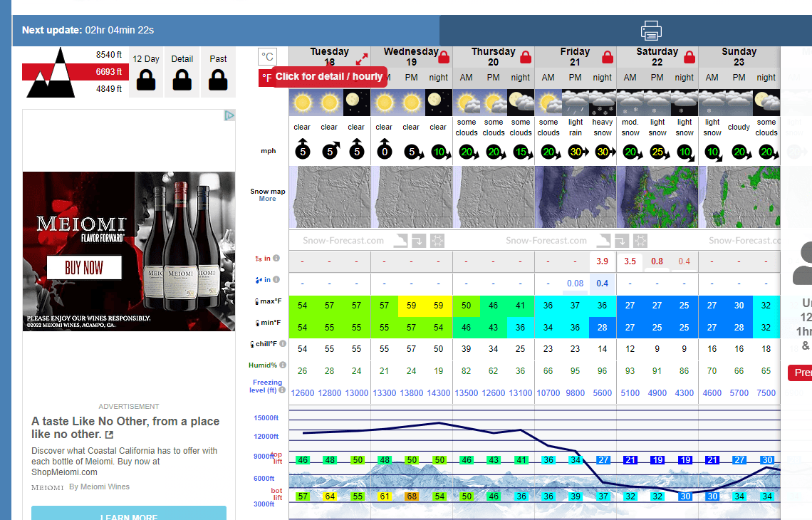Expand Tuesday 18 with red arrows icon
The width and height of the screenshot is (812, 520).
coord(361,58)
